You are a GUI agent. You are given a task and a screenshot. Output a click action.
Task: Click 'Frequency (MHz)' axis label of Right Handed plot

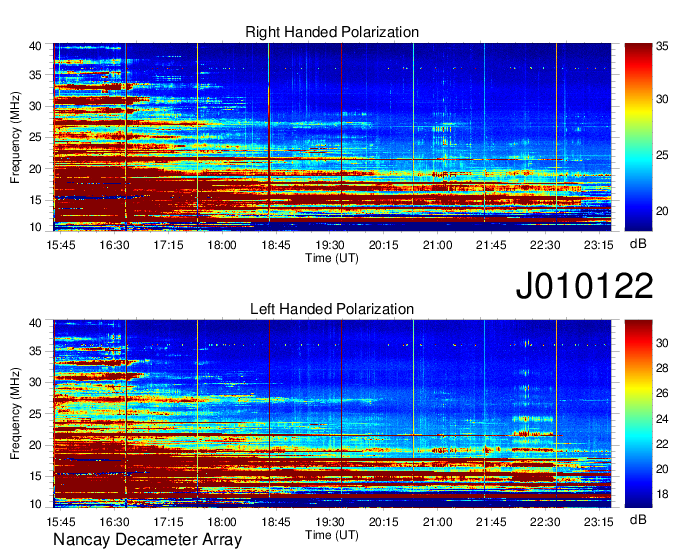click(x=15, y=137)
